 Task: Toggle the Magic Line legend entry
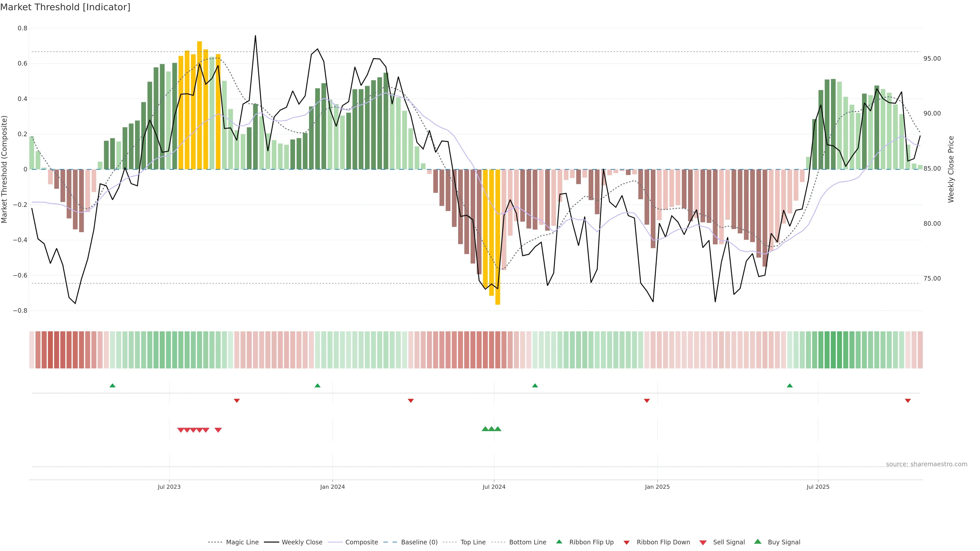coord(242,542)
